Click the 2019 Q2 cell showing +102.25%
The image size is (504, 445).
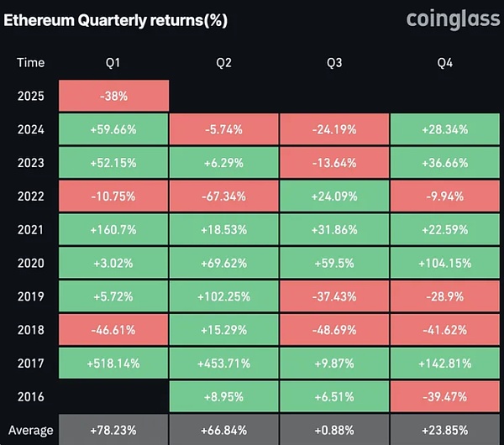pyautogui.click(x=223, y=296)
